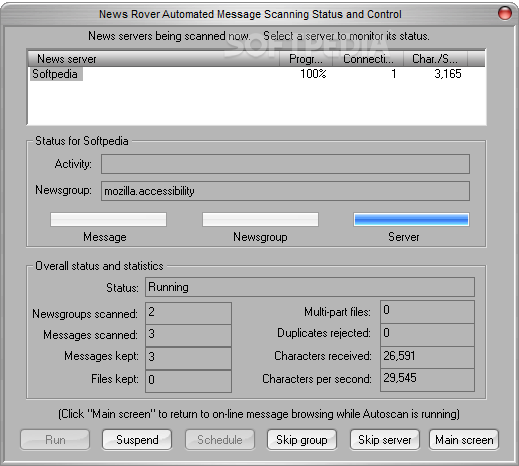519x466 pixels.
Task: Click the Skip server button
Action: pos(384,440)
